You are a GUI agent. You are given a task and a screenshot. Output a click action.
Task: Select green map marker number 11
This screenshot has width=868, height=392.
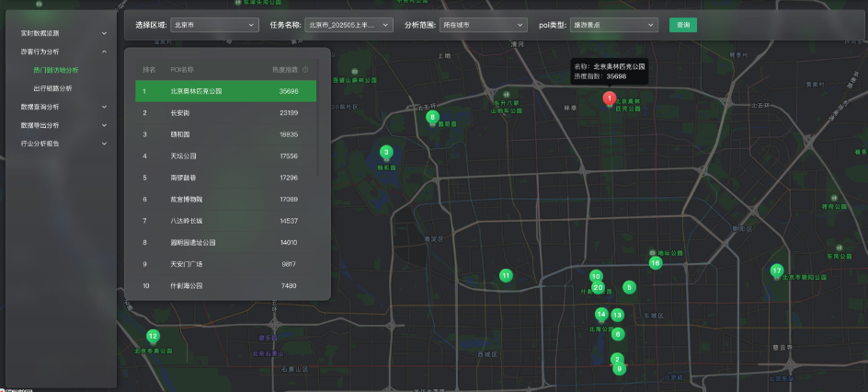tap(506, 275)
